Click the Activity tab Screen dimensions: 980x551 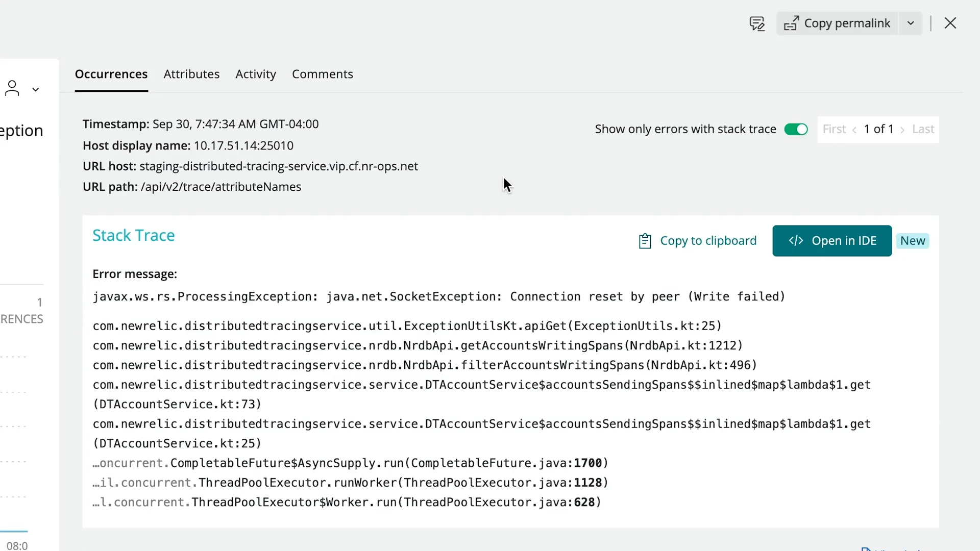(x=256, y=74)
